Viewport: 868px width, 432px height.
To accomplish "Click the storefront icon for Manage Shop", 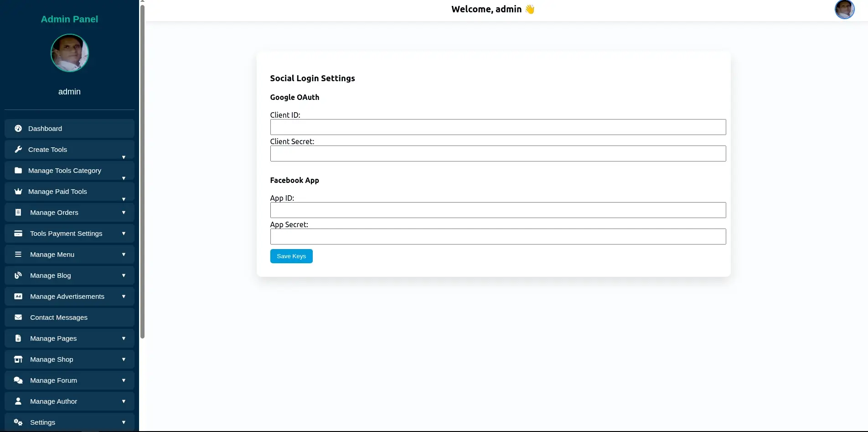I will coord(18,359).
